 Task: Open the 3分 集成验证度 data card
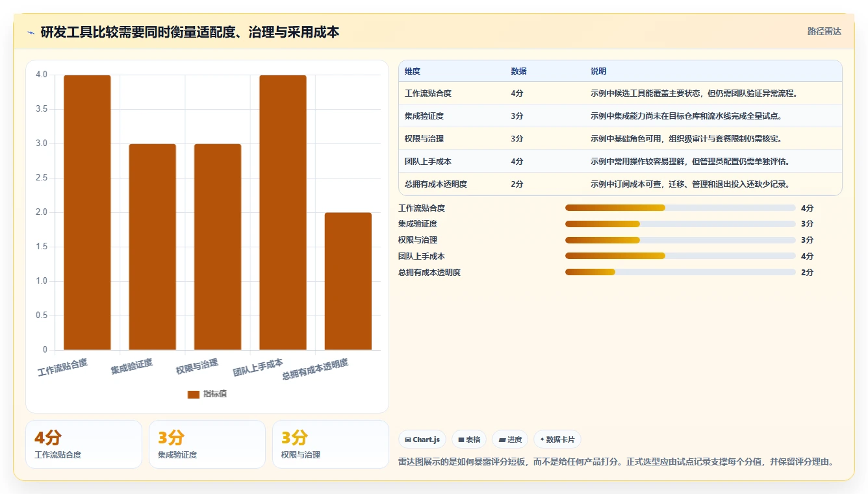tap(207, 444)
